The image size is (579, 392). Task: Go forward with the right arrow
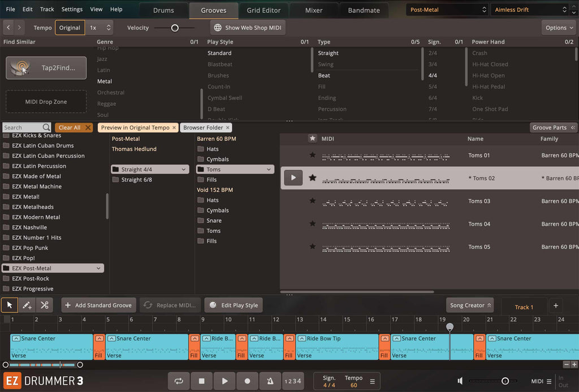pyautogui.click(x=19, y=27)
